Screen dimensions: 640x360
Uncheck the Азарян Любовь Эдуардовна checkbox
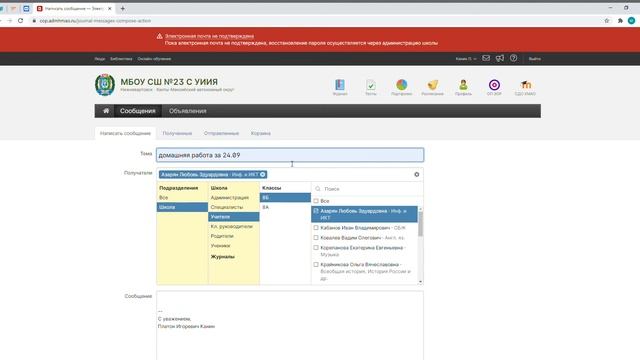click(316, 211)
